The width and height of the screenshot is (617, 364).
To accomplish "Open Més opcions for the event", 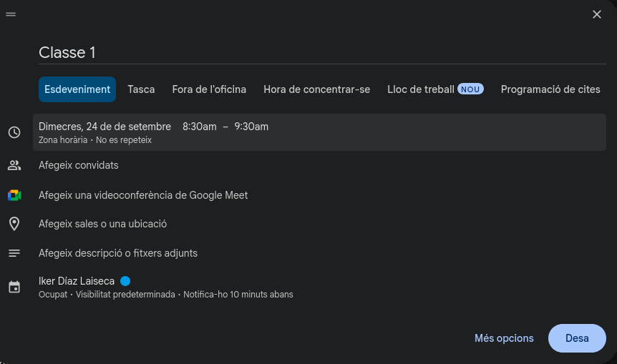I will click(504, 338).
